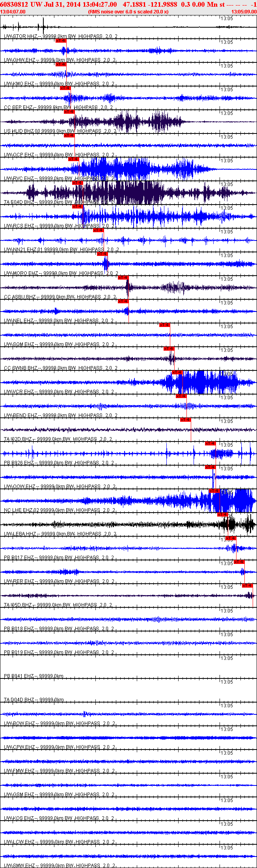Click the red arrival marker on the CC ASBU trace
The width and height of the screenshot is (257, 868).
[123, 278]
